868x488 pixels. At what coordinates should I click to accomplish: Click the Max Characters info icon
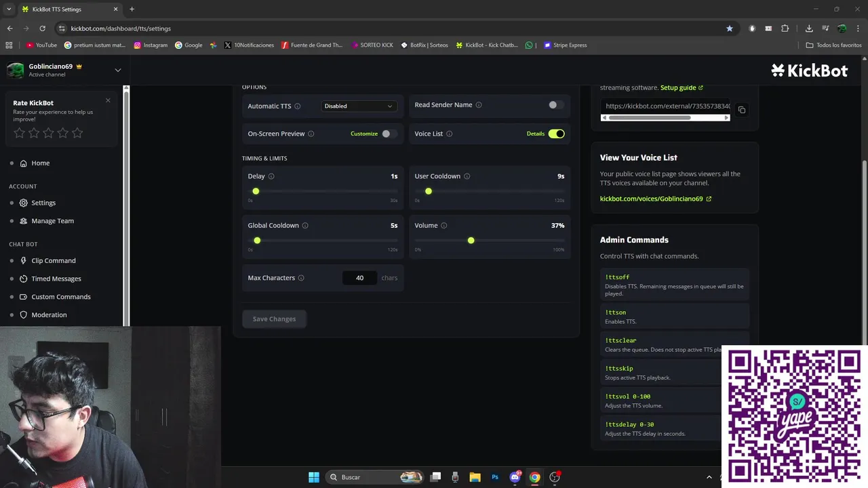point(301,278)
